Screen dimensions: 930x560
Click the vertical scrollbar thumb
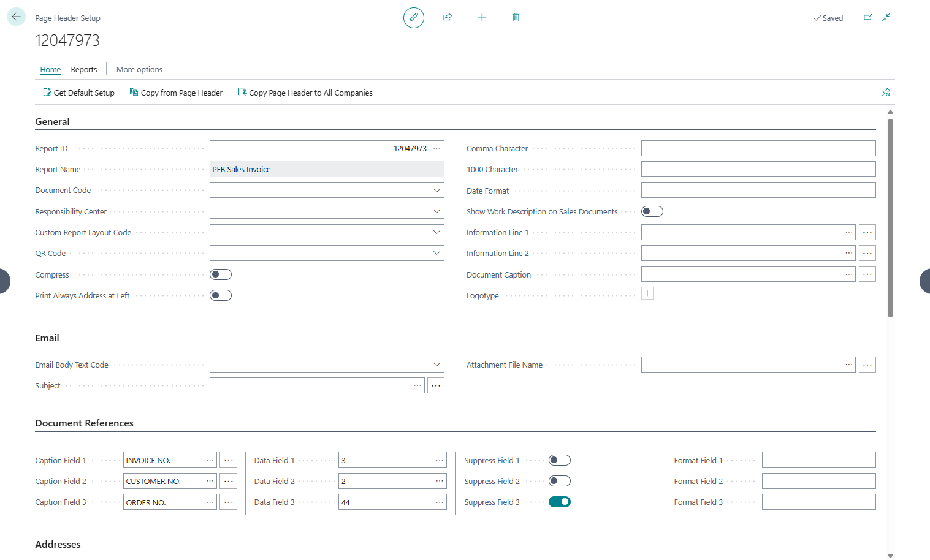click(x=890, y=218)
